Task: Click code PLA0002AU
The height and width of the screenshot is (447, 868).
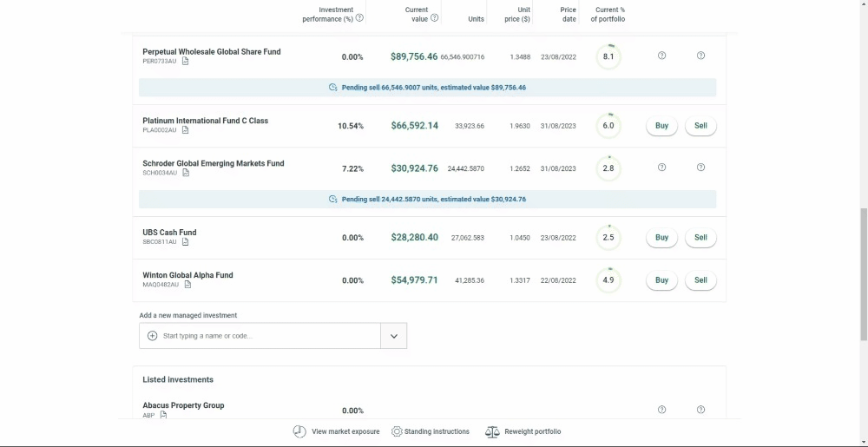Action: [160, 130]
